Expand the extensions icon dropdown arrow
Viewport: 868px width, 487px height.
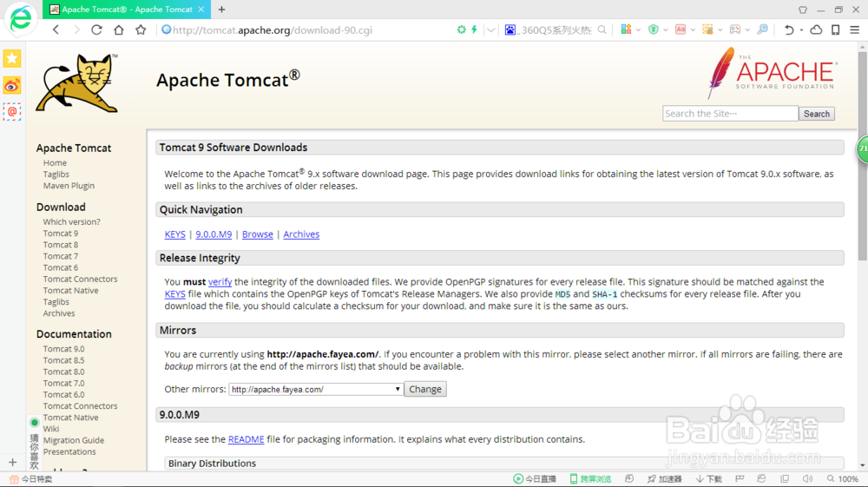click(638, 30)
